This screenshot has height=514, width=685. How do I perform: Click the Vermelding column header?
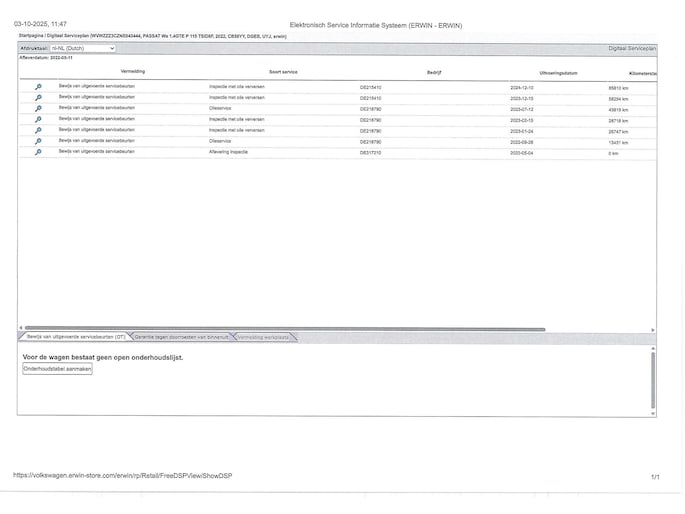click(132, 72)
